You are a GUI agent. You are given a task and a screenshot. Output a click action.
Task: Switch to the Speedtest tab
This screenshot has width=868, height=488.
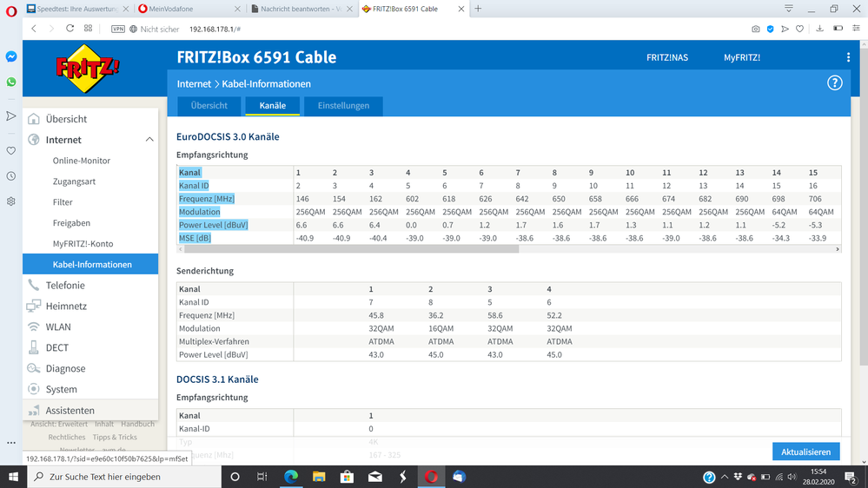[77, 9]
